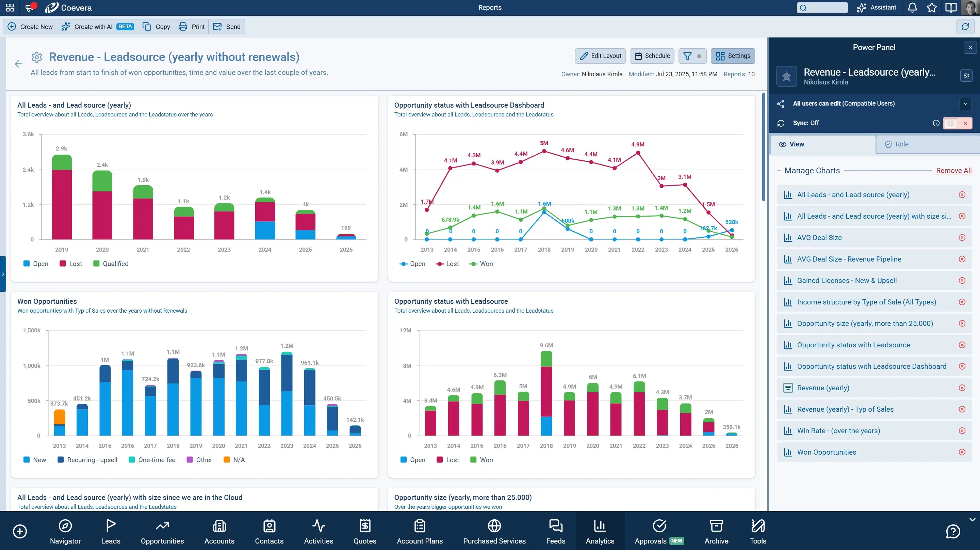Image resolution: width=980 pixels, height=550 pixels.
Task: Open the knowledge base book icon
Action: tap(951, 7)
